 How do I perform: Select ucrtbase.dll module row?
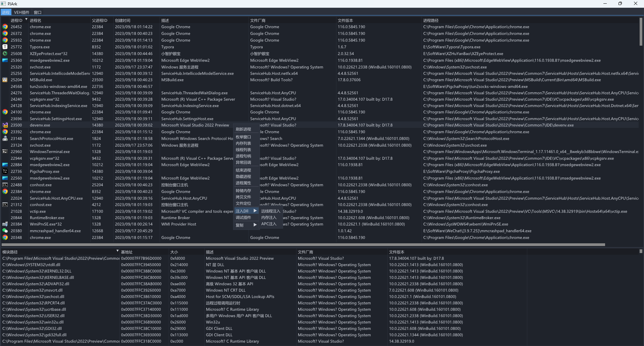point(320,309)
